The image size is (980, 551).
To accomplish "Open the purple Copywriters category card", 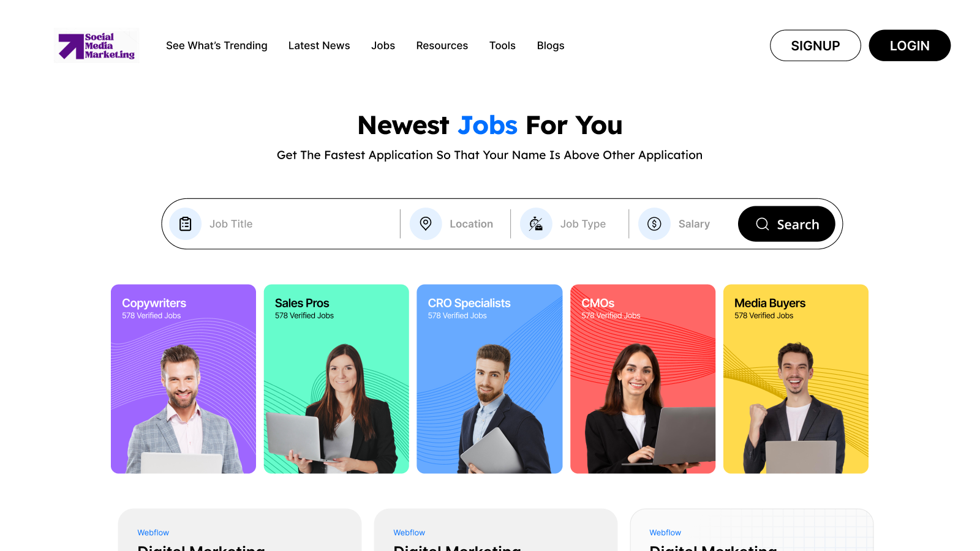I will click(183, 379).
